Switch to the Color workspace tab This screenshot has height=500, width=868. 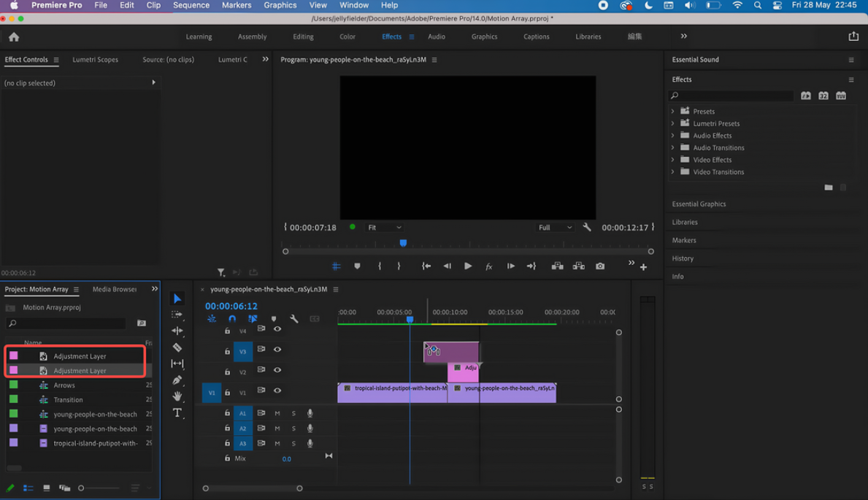click(x=347, y=36)
